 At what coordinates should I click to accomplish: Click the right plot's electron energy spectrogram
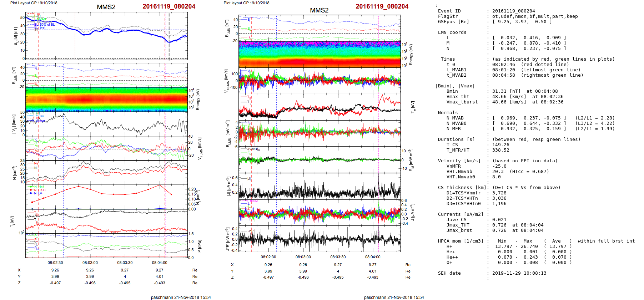click(320, 54)
